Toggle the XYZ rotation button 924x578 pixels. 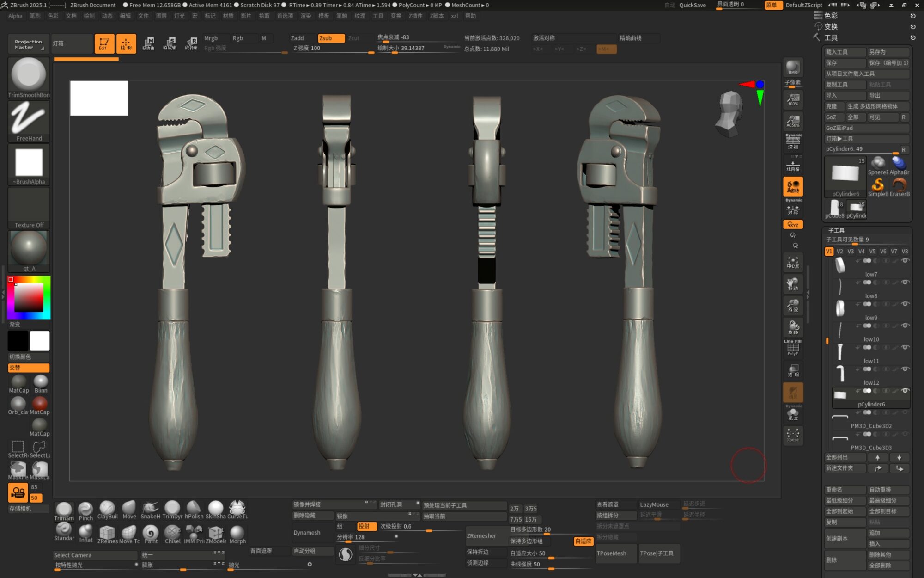coord(793,225)
